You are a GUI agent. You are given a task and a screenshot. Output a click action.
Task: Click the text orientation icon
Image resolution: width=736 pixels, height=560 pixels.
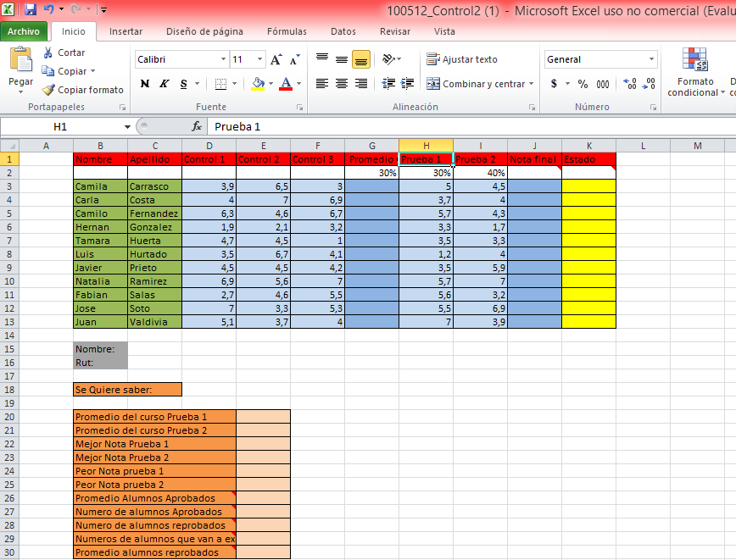(x=388, y=59)
